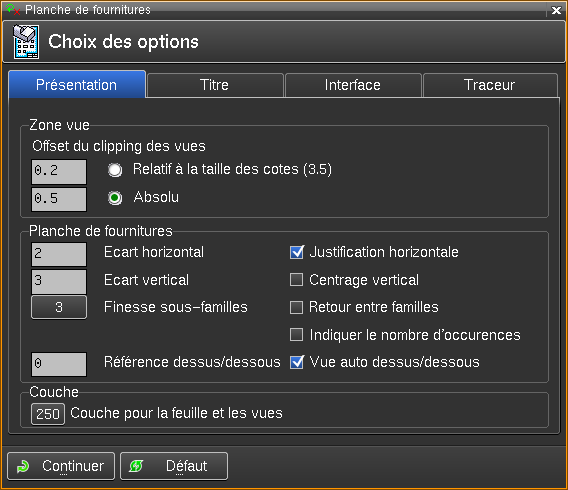Go to the Traceur tab
Image resolution: width=568 pixels, height=490 pixels.
(x=490, y=85)
